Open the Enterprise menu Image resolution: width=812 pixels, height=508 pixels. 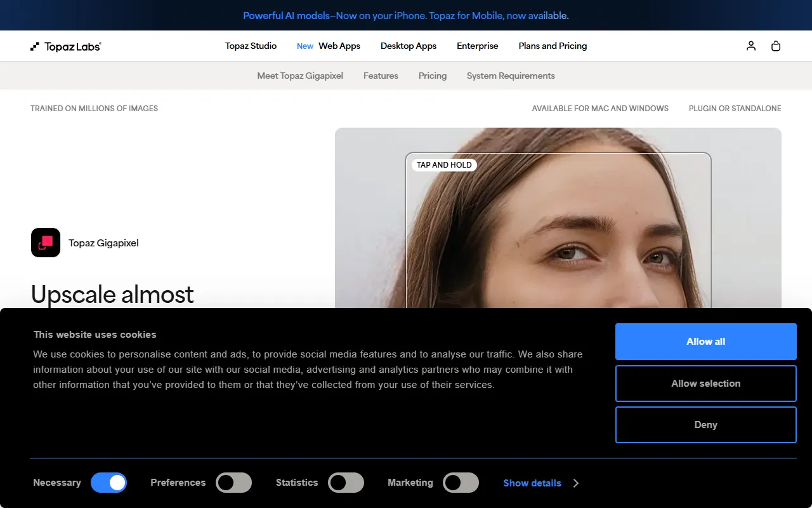[x=478, y=46]
